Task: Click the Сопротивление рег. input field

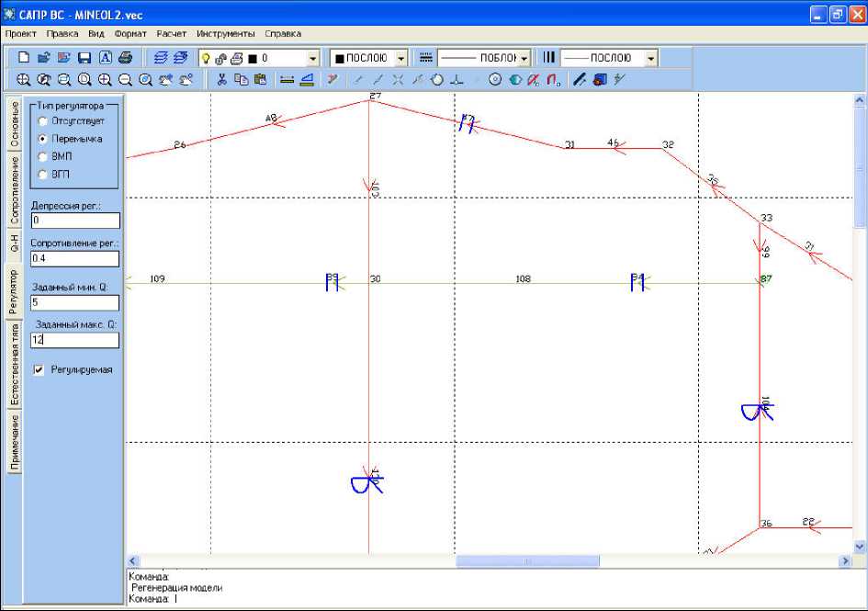Action: [74, 259]
